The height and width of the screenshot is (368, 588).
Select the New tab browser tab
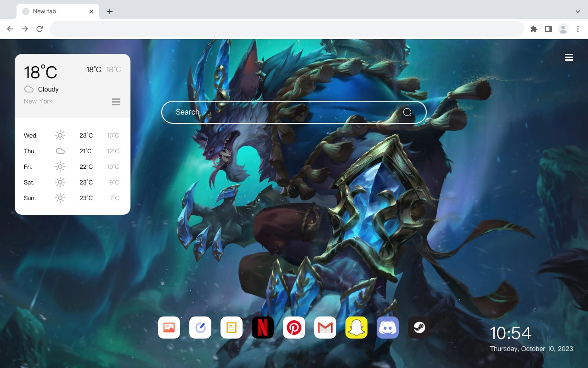pyautogui.click(x=58, y=11)
